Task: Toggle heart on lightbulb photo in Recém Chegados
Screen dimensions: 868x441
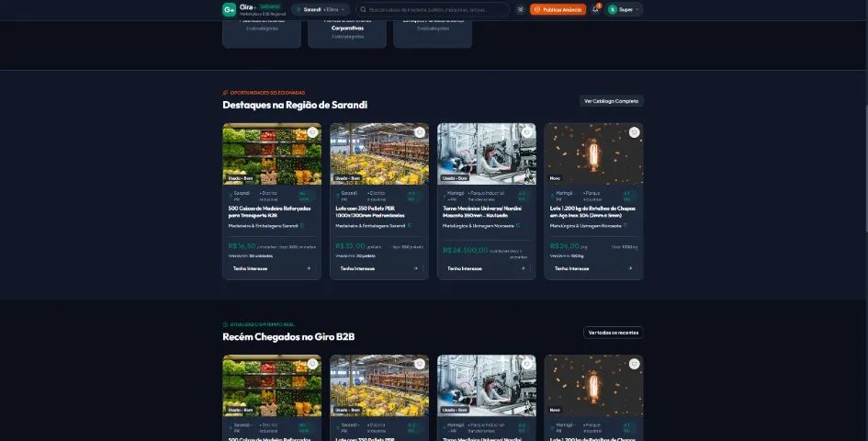Action: coord(635,364)
